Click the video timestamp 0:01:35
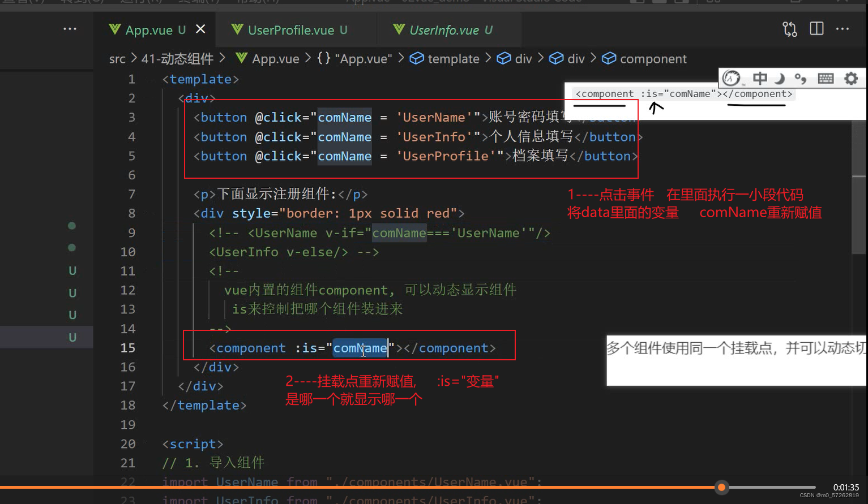868x504 pixels. 846,487
